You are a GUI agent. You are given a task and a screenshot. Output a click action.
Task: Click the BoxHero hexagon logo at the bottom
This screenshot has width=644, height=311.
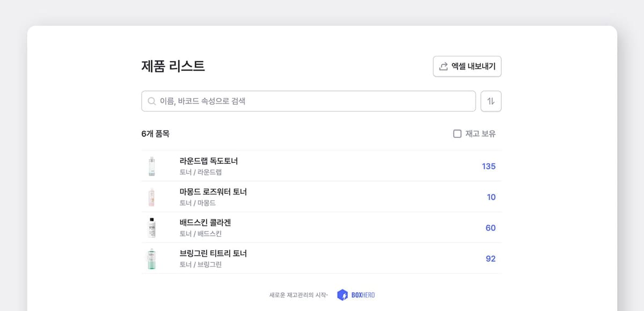point(342,294)
